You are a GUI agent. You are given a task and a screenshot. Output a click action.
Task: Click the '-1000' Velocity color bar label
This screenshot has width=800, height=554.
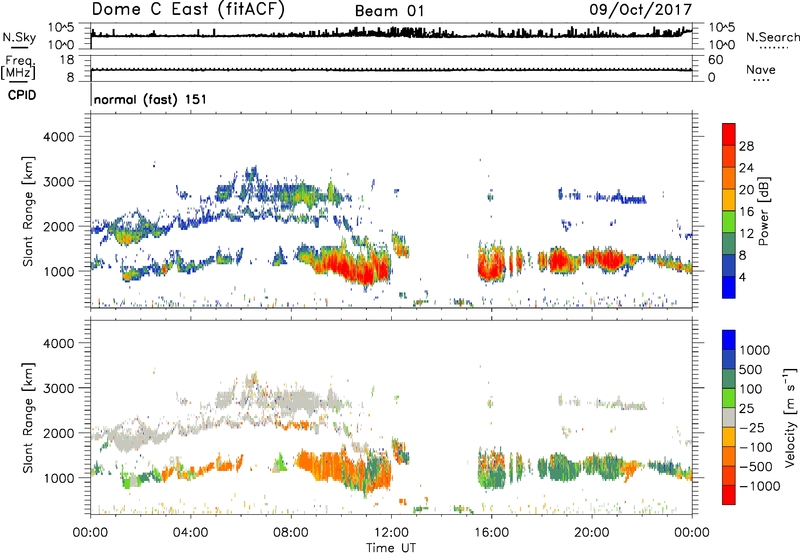point(759,486)
